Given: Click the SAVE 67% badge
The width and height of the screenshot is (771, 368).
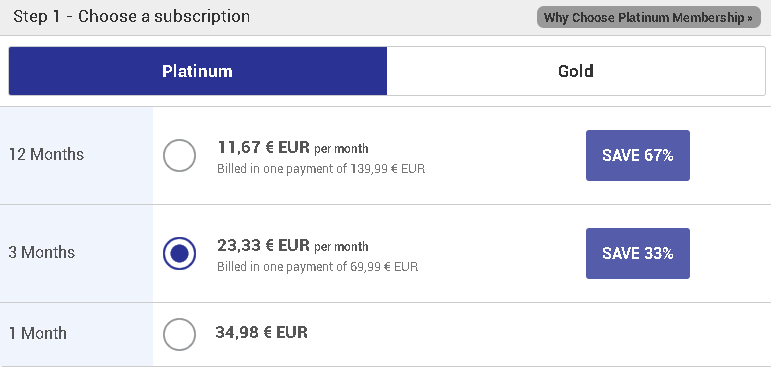Looking at the screenshot, I should click(x=638, y=155).
